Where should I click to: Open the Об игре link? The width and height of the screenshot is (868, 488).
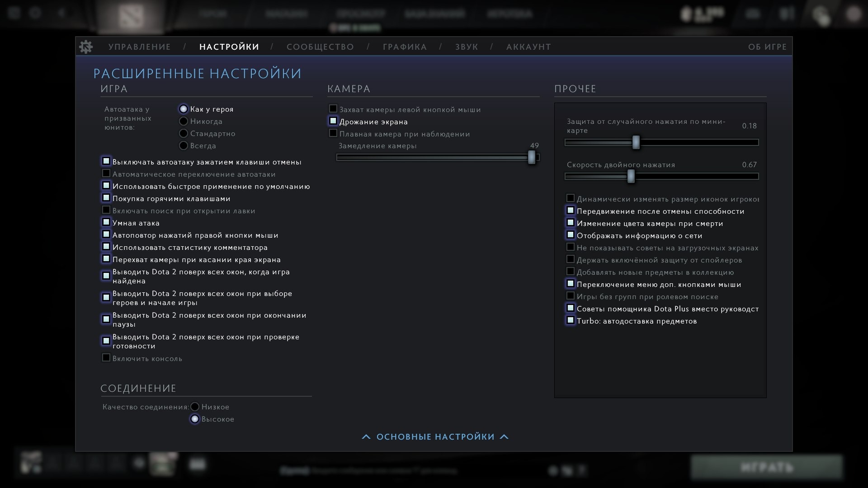pyautogui.click(x=767, y=47)
